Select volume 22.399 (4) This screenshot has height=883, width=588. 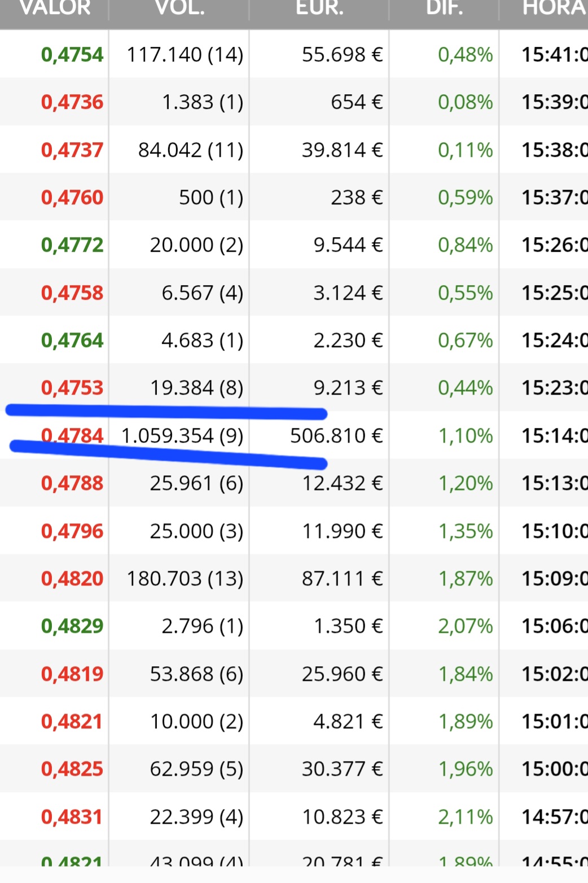[196, 817]
